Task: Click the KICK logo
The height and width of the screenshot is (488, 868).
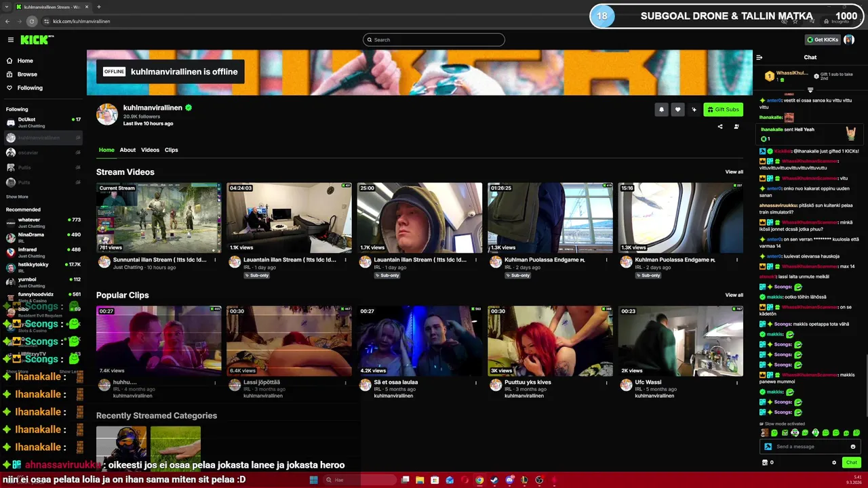Action: click(x=35, y=40)
